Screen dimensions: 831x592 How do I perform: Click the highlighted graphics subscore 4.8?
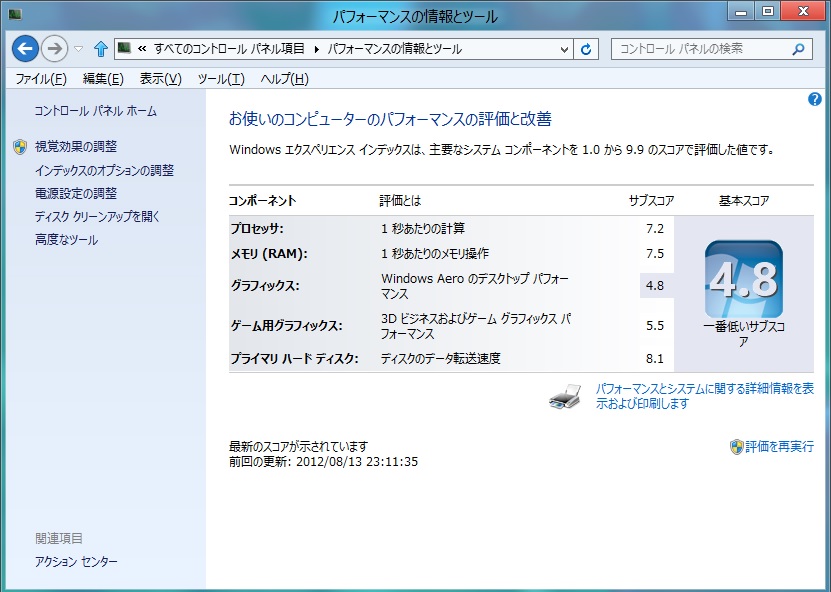pyautogui.click(x=656, y=286)
